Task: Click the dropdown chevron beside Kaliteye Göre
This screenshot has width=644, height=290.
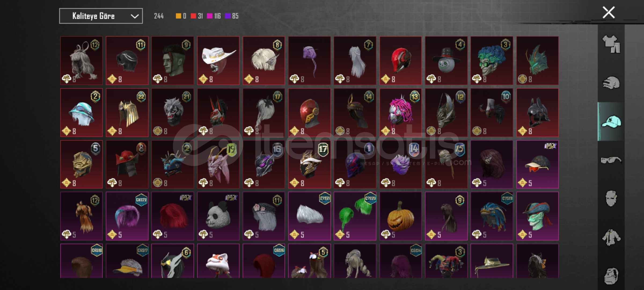Action: pos(135,16)
